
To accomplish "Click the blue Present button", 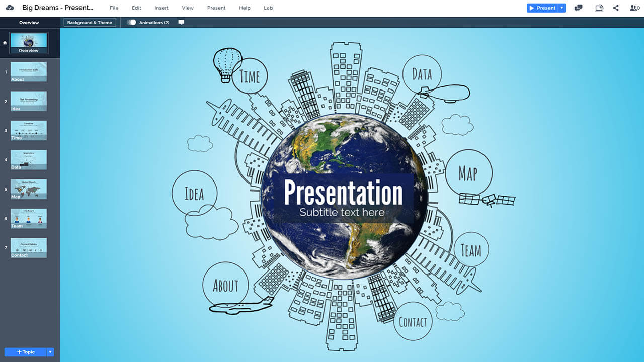I will tap(543, 8).
